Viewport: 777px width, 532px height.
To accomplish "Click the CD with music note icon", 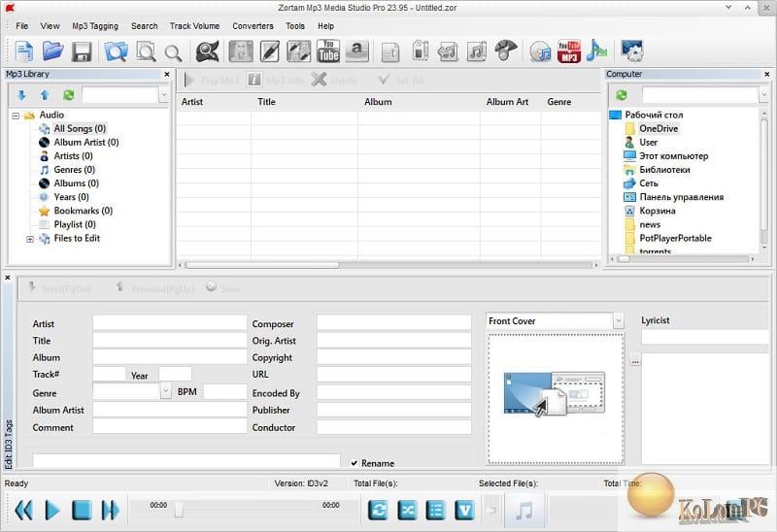I will click(540, 51).
